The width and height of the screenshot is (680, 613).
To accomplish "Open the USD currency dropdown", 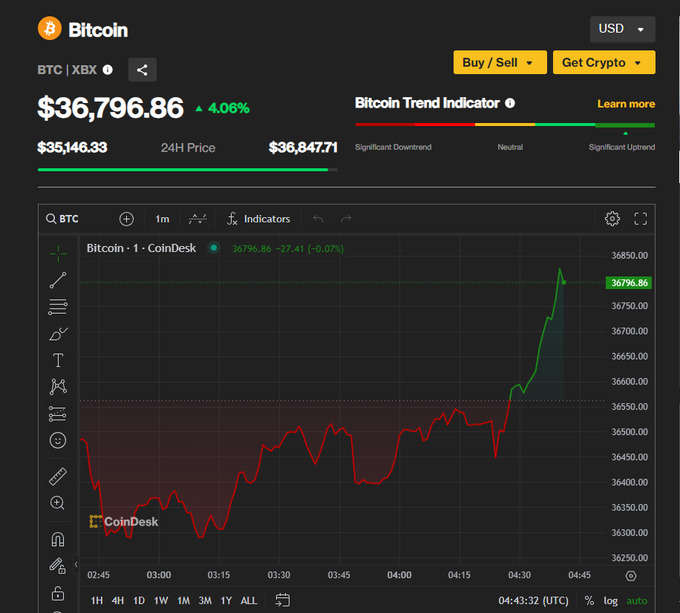I will point(622,29).
